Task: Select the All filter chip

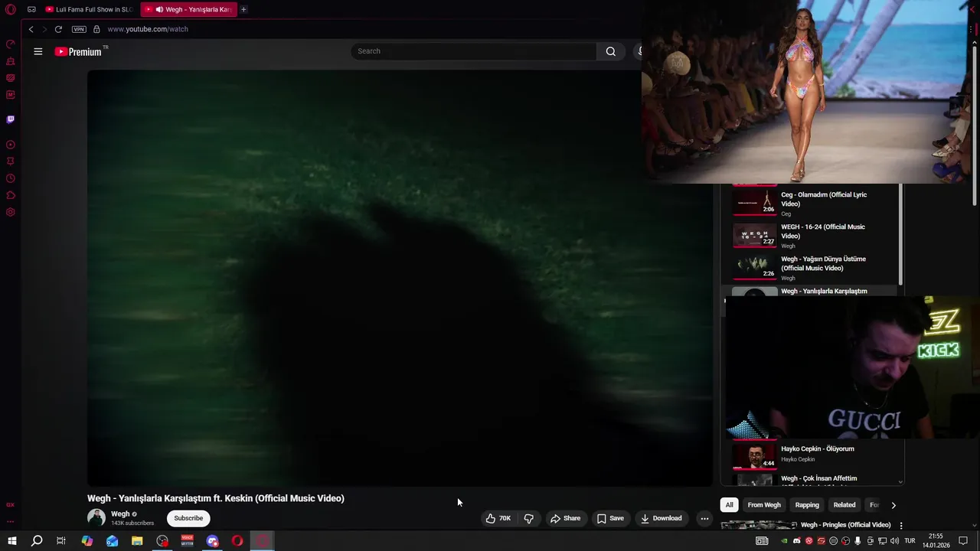Action: tap(730, 505)
